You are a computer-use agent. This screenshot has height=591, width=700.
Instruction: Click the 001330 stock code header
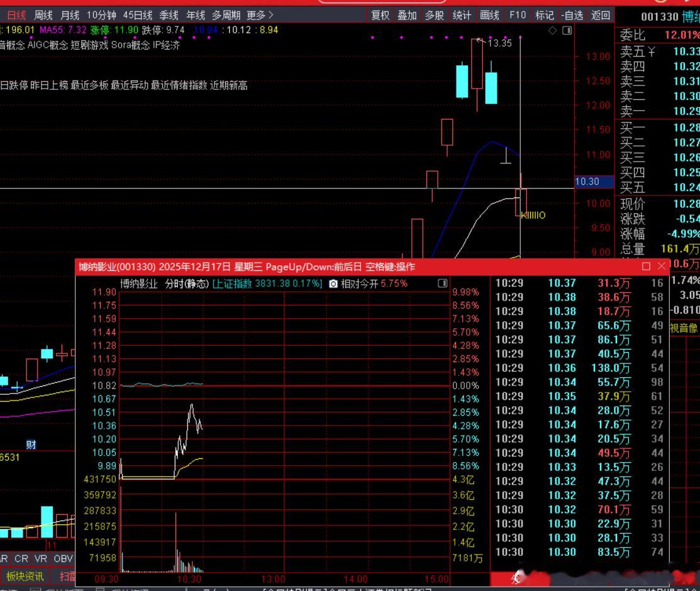click(x=660, y=17)
